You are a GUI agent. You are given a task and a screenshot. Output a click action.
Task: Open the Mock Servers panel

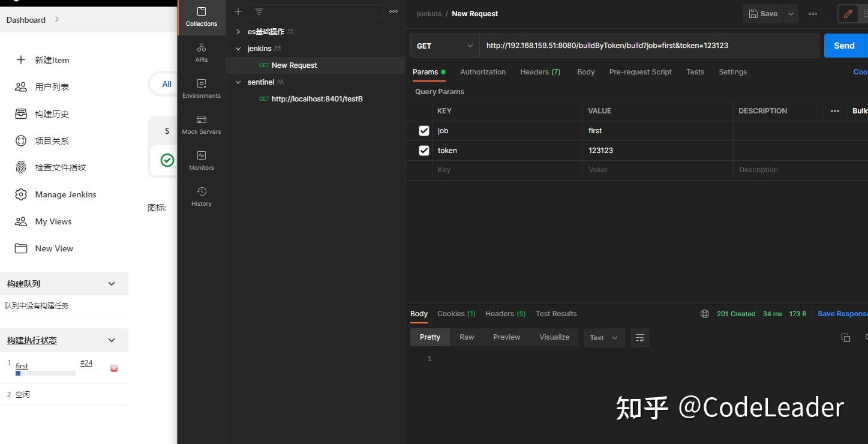pos(201,124)
